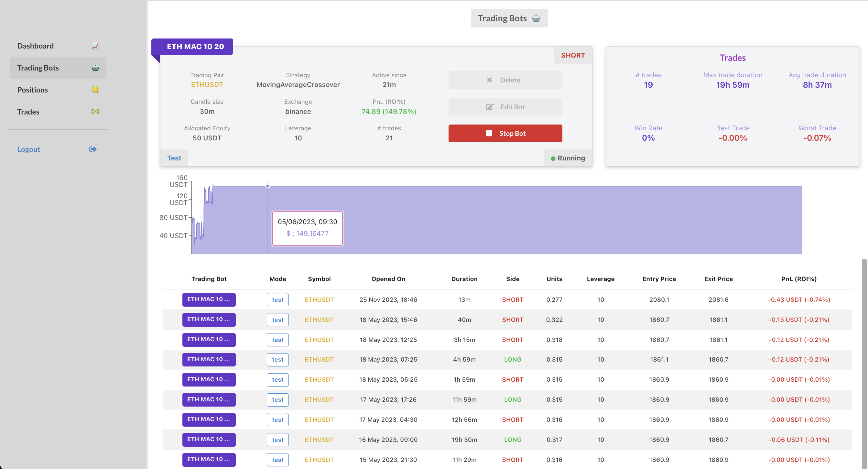Select the Test mode tab on bot card
This screenshot has width=868, height=469.
click(174, 158)
